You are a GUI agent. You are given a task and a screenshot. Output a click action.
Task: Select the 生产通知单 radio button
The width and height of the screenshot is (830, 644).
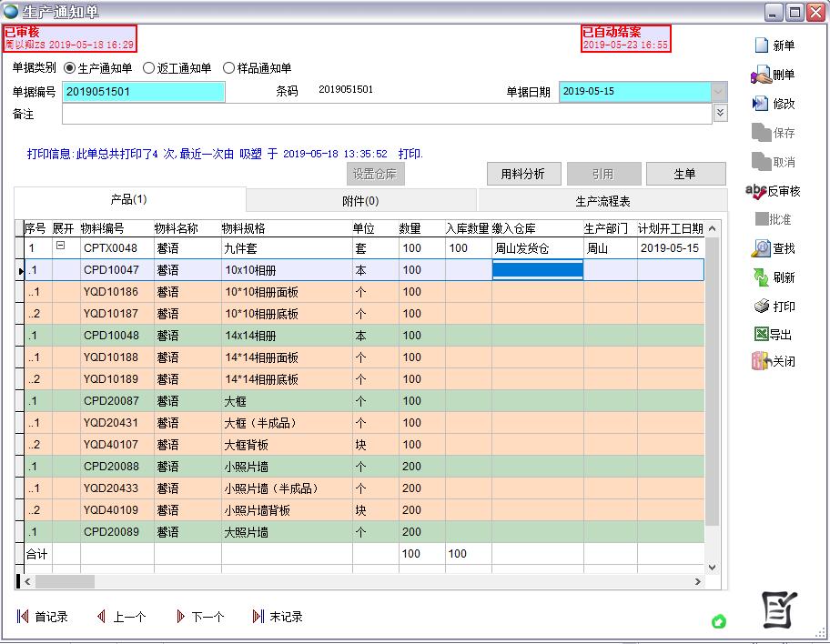pyautogui.click(x=70, y=68)
